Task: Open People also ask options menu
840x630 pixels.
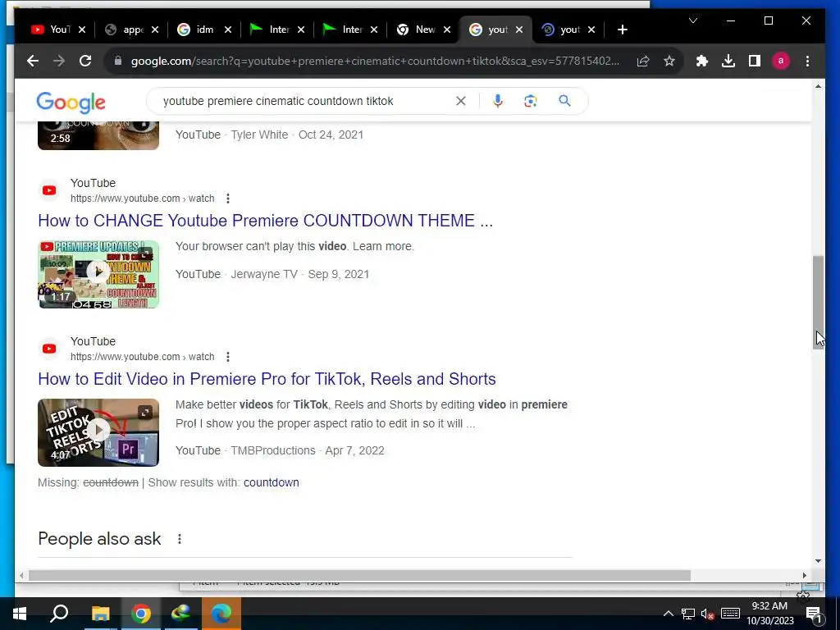Action: (x=180, y=539)
